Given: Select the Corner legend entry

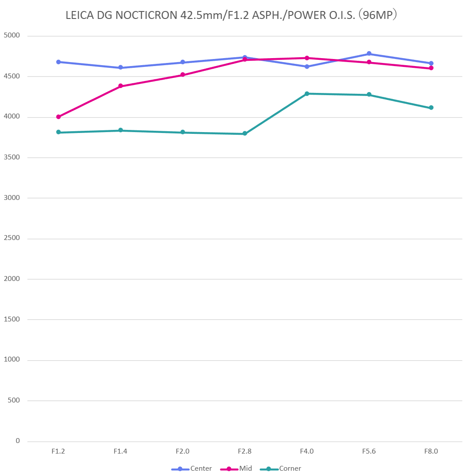Looking at the screenshot, I should [x=290, y=469].
